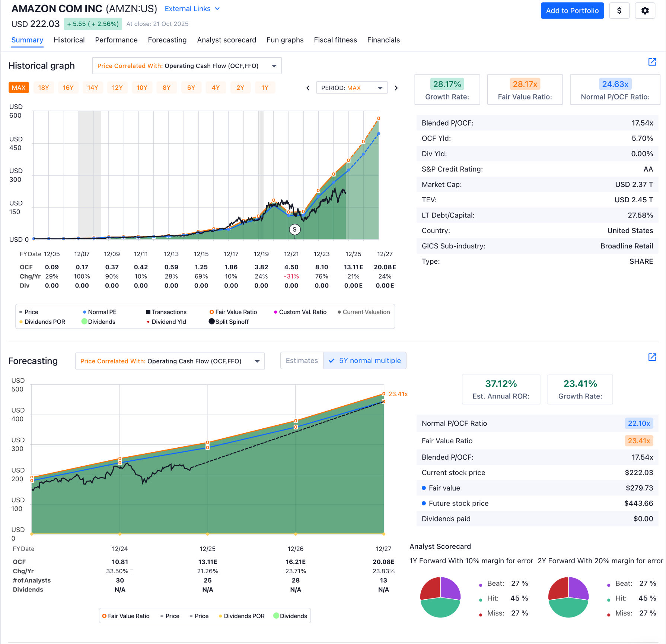Expand the Historical graph in a new view
Image resolution: width=666 pixels, height=644 pixels.
652,62
